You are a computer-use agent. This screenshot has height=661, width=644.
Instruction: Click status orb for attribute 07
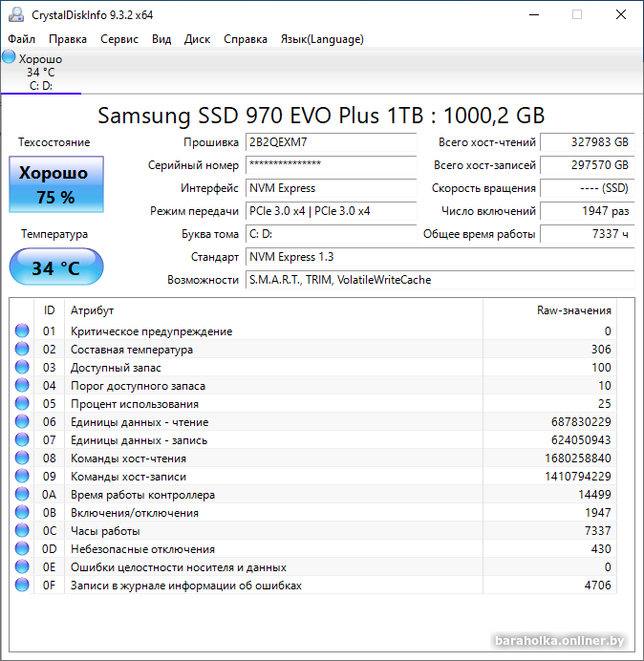[x=22, y=439]
